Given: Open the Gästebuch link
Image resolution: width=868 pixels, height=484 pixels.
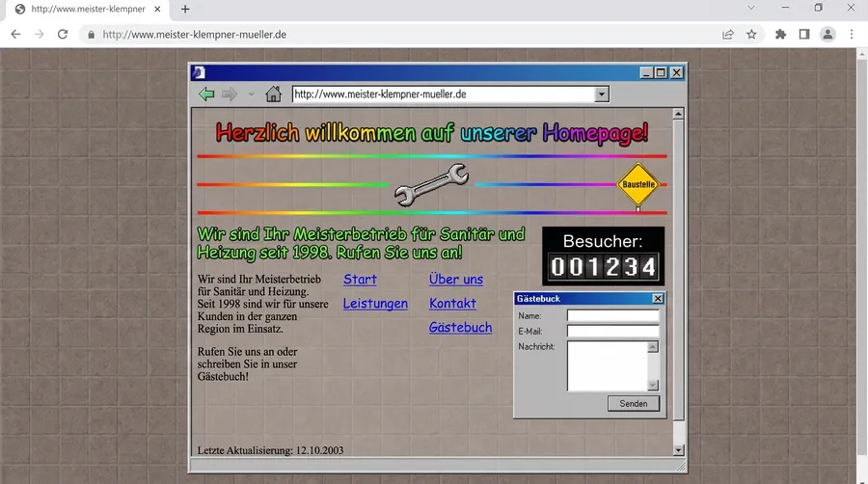Looking at the screenshot, I should [460, 328].
